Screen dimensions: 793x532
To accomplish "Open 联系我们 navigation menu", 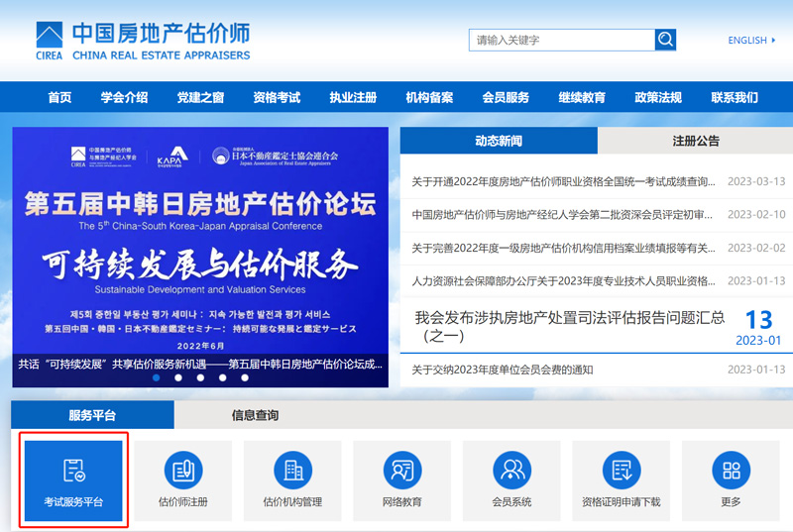I will (735, 97).
